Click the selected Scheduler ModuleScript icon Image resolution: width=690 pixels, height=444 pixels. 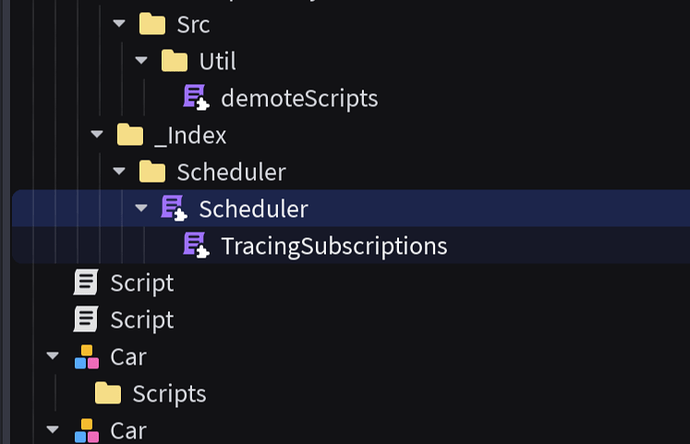(x=174, y=208)
